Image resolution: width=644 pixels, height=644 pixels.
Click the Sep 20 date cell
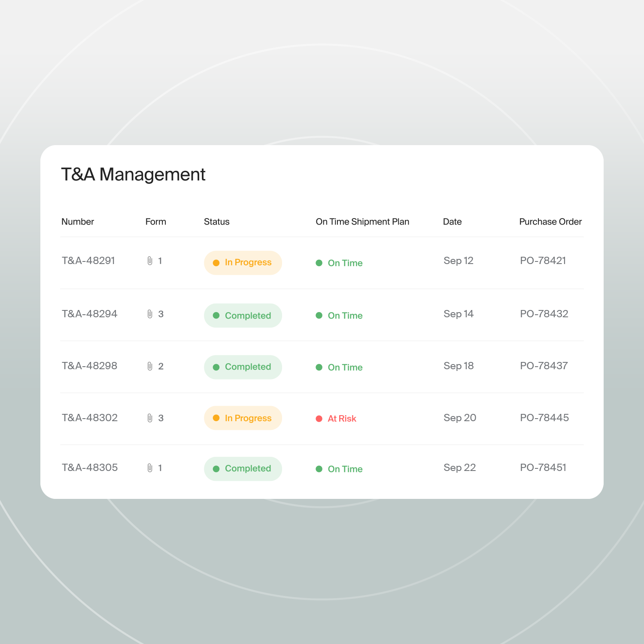[x=460, y=418]
